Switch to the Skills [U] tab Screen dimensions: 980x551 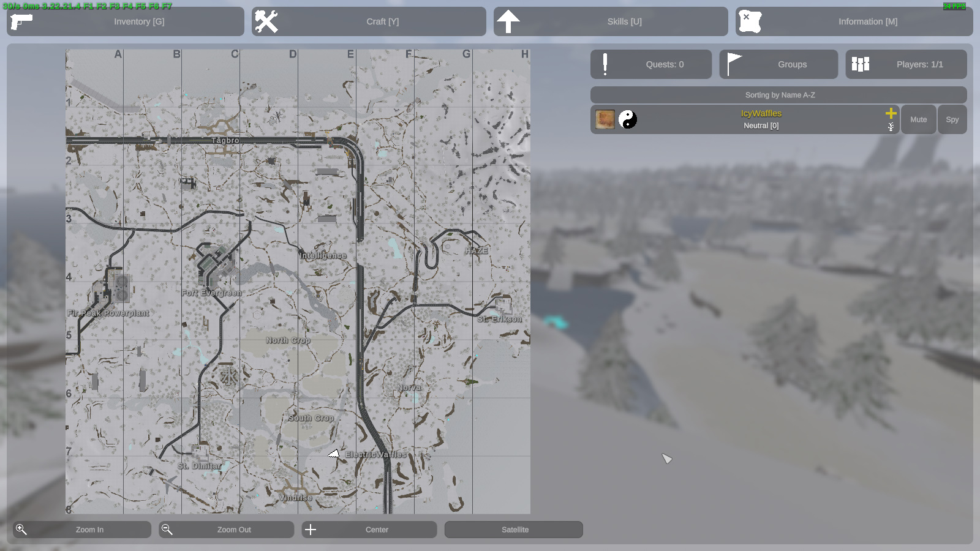click(611, 21)
